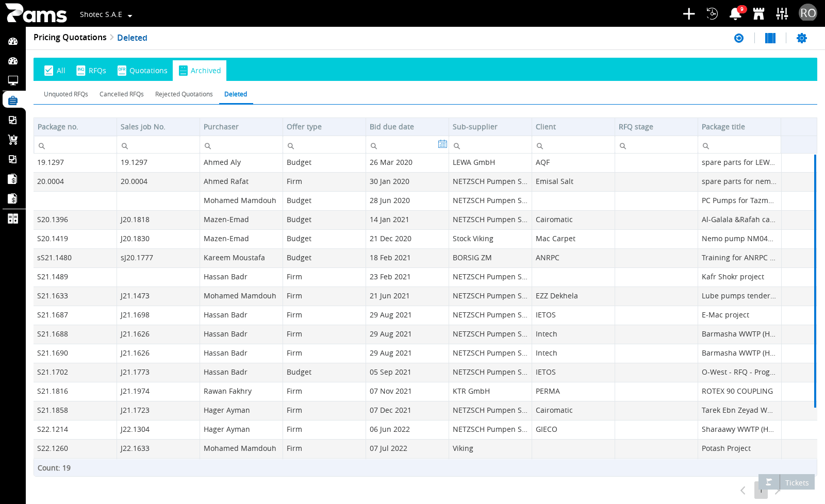Open the binders archive sidebar icon

click(x=13, y=219)
